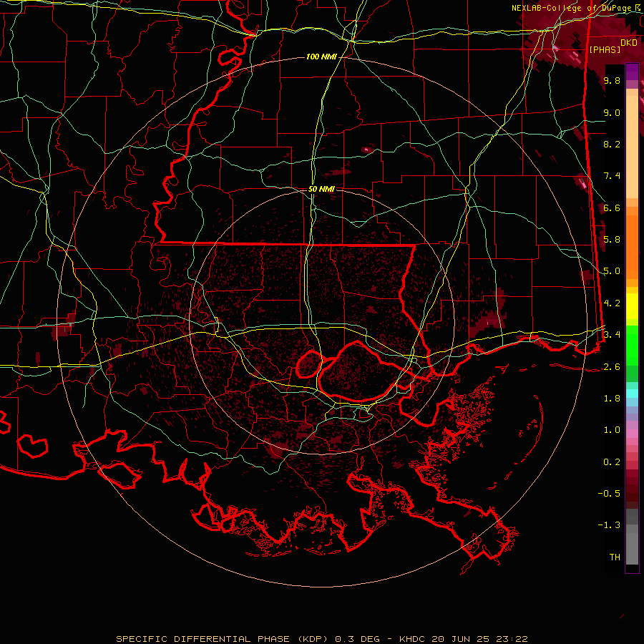Click the 1.0 value on the scale
The width and height of the screenshot is (644, 644).
coord(612,430)
